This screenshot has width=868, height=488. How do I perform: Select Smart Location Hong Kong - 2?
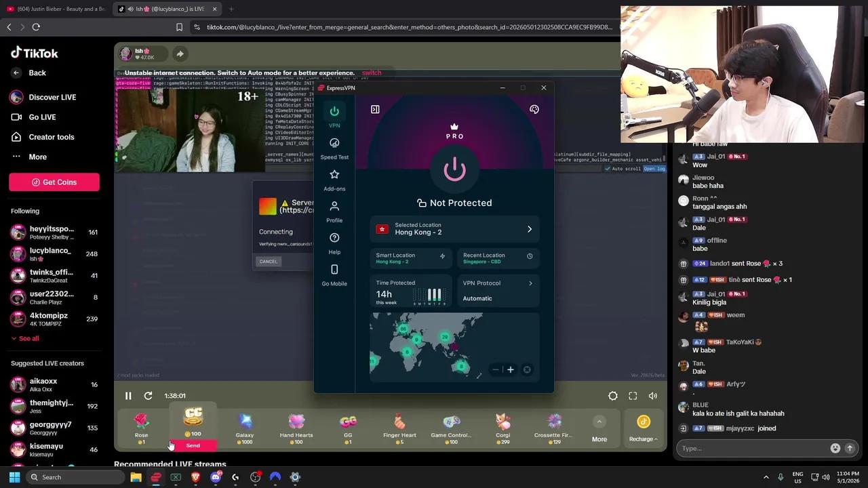click(411, 258)
